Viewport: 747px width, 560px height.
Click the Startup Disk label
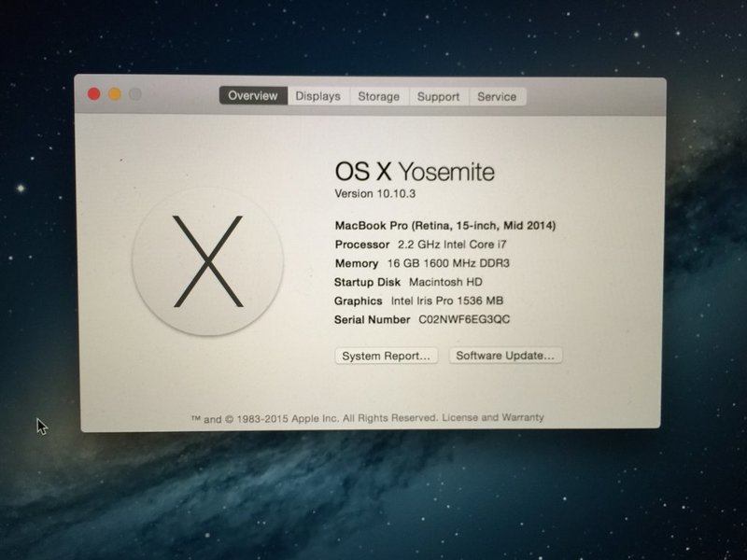367,282
